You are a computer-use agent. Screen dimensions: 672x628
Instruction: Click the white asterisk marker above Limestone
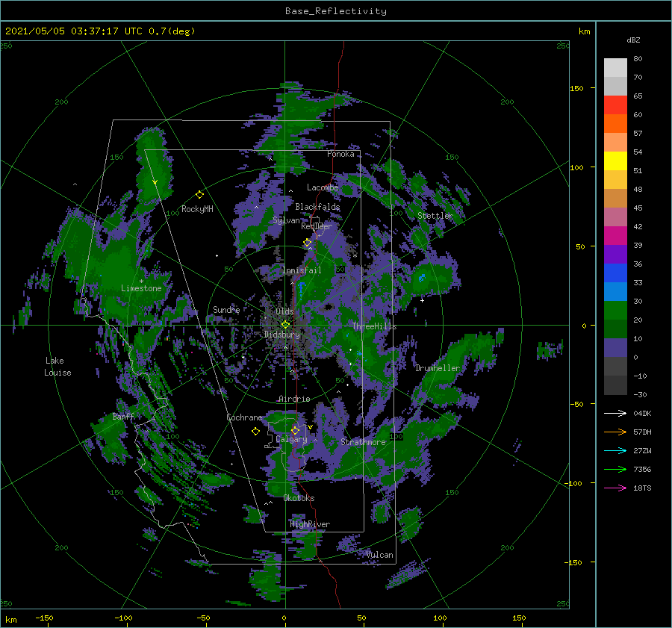(141, 282)
